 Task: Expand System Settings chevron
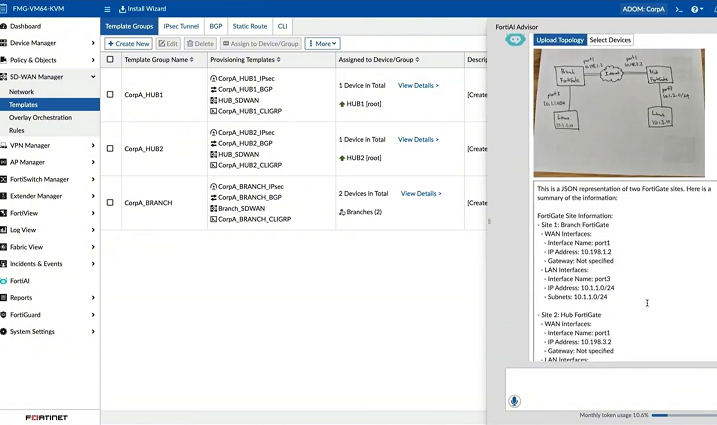click(93, 332)
